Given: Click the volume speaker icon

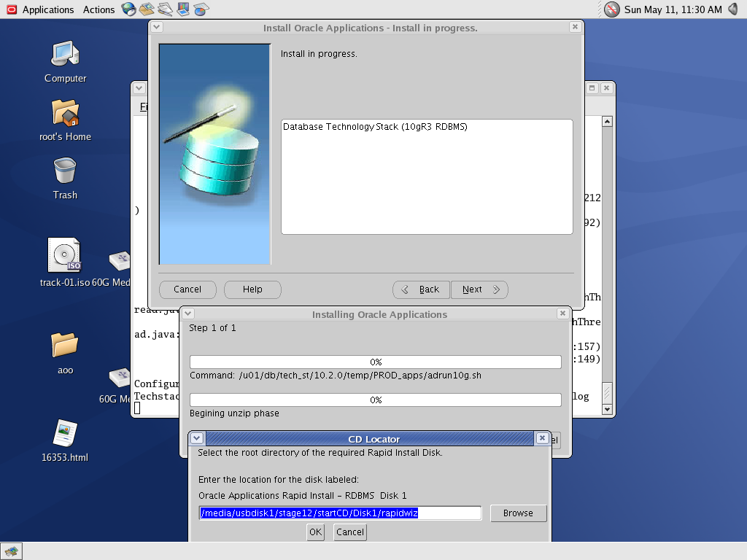Looking at the screenshot, I should point(735,9).
